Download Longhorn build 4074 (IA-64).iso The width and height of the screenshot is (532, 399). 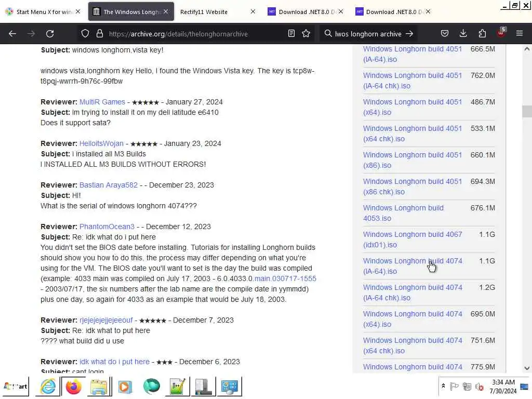pos(412,265)
